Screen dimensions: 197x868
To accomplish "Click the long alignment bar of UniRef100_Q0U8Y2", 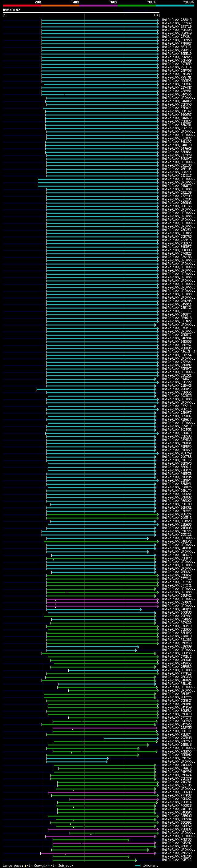I will click(x=96, y=389).
